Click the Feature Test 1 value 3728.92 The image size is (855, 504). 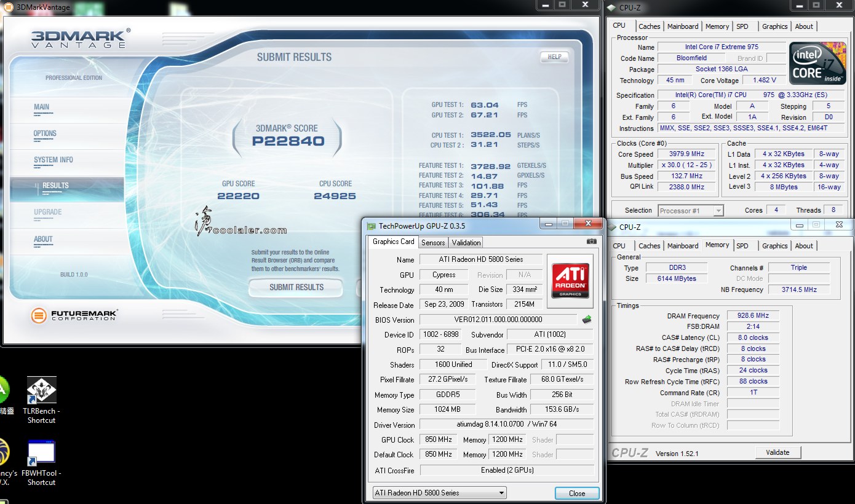click(491, 166)
